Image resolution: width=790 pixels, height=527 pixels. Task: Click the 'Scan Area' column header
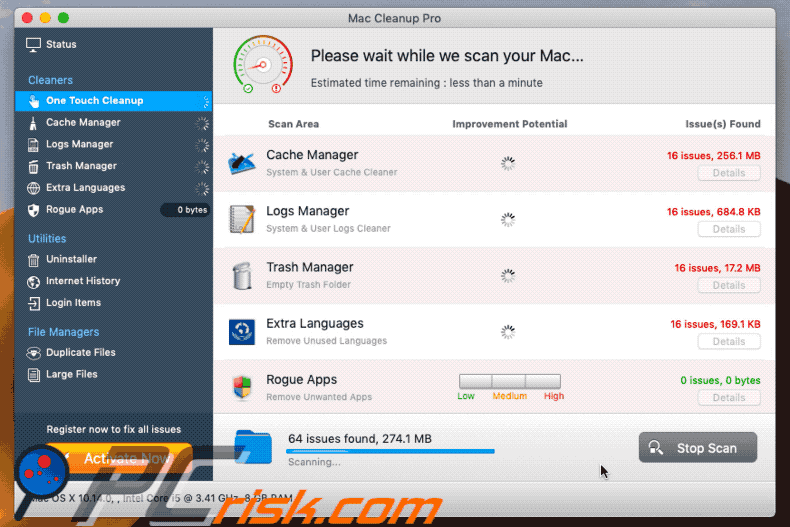point(293,124)
